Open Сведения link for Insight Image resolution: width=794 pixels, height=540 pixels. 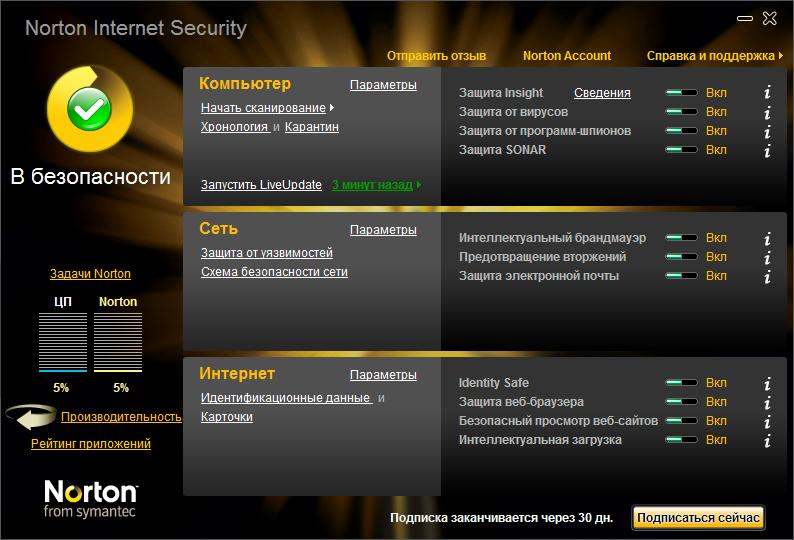click(603, 93)
